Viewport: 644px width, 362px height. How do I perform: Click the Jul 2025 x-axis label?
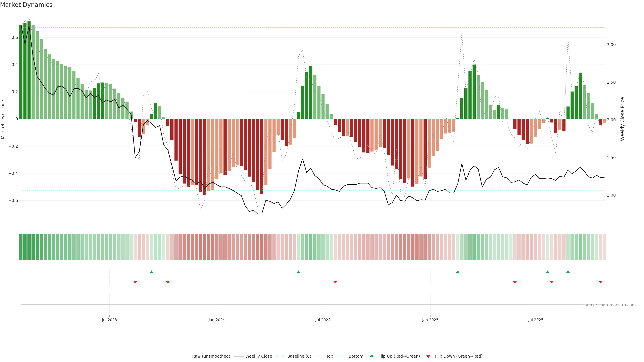[x=536, y=320]
